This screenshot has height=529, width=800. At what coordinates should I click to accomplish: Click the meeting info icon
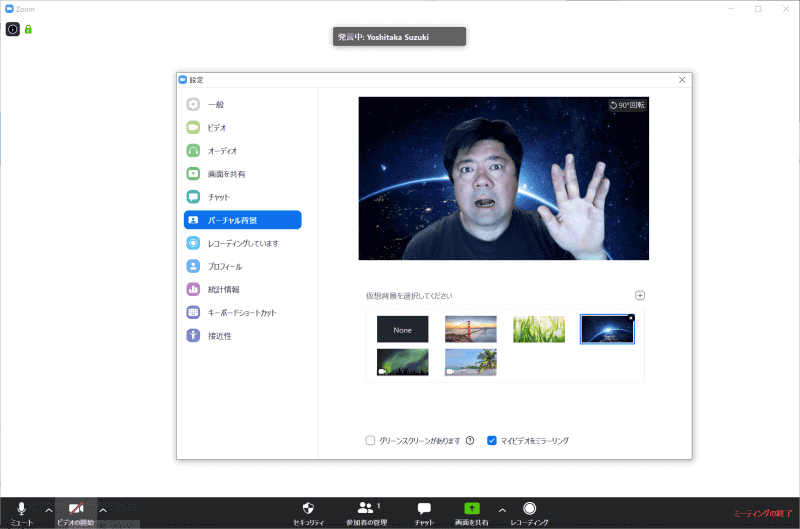(13, 29)
